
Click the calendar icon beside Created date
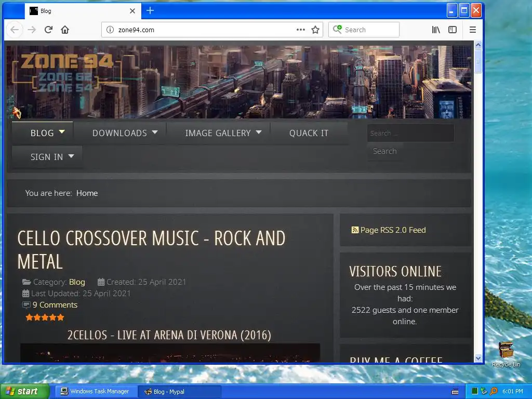(x=101, y=282)
